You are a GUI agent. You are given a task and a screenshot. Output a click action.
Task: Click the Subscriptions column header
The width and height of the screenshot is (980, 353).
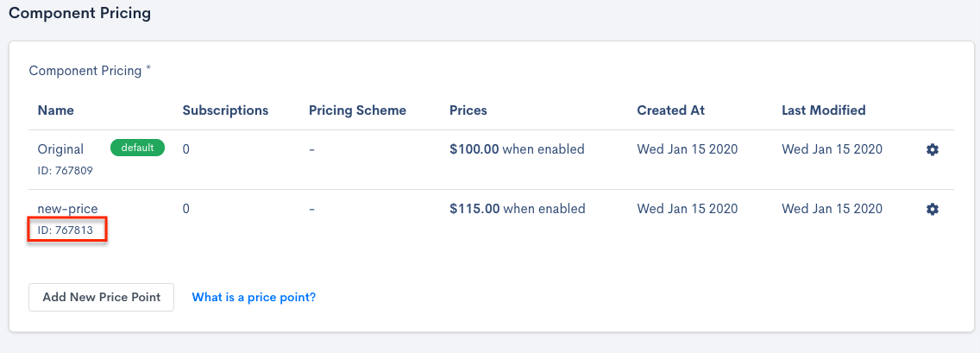[225, 110]
